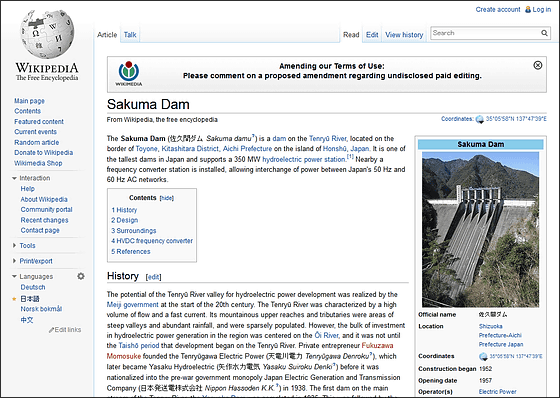Viewport: 560px width, 398px height.
Task: Hide the Contents table
Action: pos(166,198)
